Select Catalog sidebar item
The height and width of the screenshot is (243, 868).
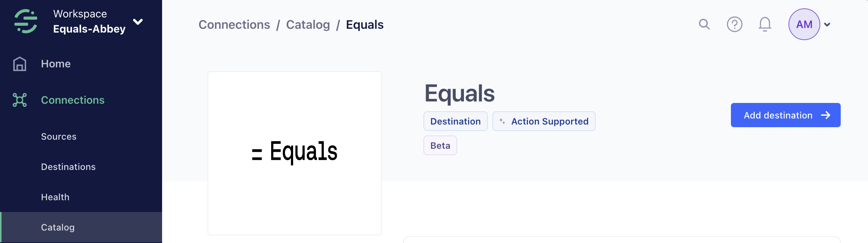(x=58, y=227)
